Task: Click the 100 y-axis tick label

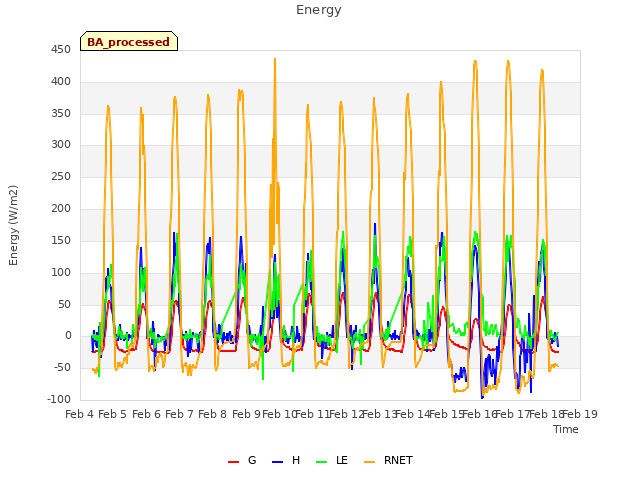Action: [x=61, y=272]
